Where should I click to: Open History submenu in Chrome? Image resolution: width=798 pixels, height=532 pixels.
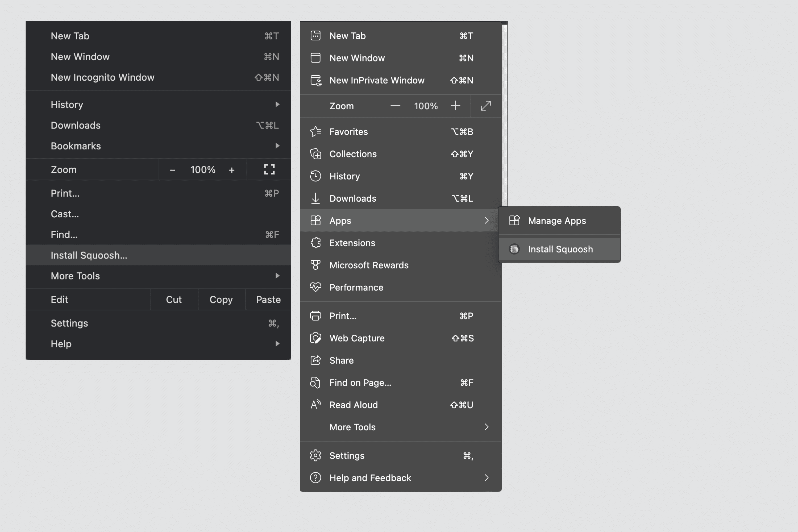pyautogui.click(x=66, y=104)
